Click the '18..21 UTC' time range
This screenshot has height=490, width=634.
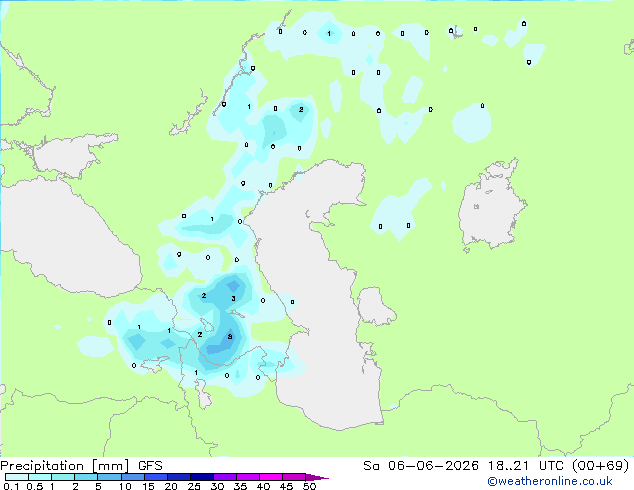click(526, 466)
